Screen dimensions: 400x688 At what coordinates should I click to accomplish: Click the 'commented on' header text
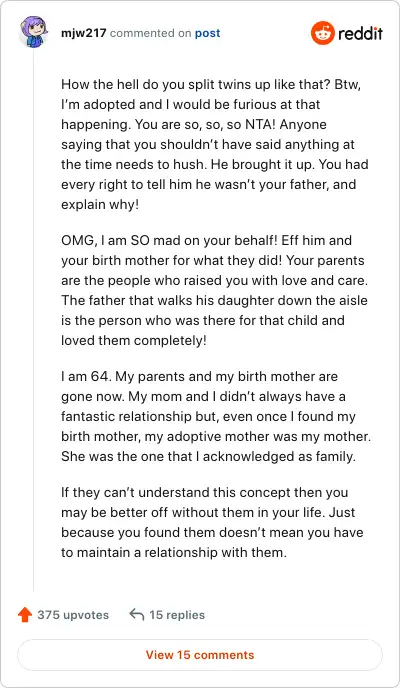[x=150, y=33]
